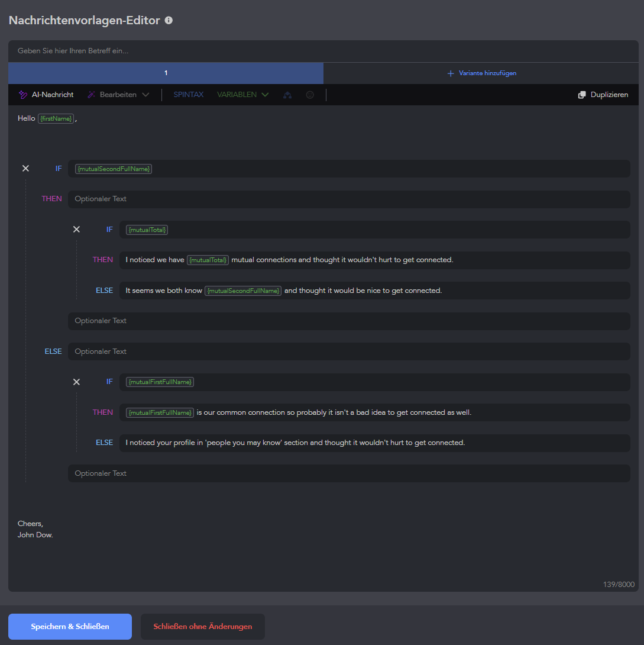Expand the VARIABLEN dropdown
Screen dimensions: 644x645
(x=243, y=95)
